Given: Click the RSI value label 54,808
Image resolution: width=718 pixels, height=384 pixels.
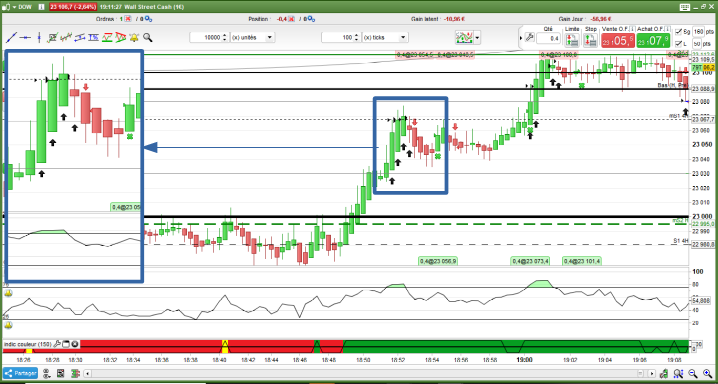Looking at the screenshot, I should 701,301.
